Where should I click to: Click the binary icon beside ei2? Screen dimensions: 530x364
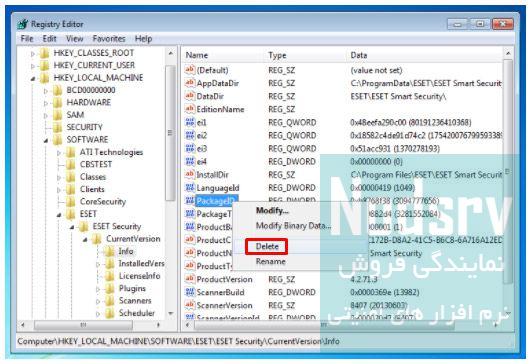(x=190, y=135)
